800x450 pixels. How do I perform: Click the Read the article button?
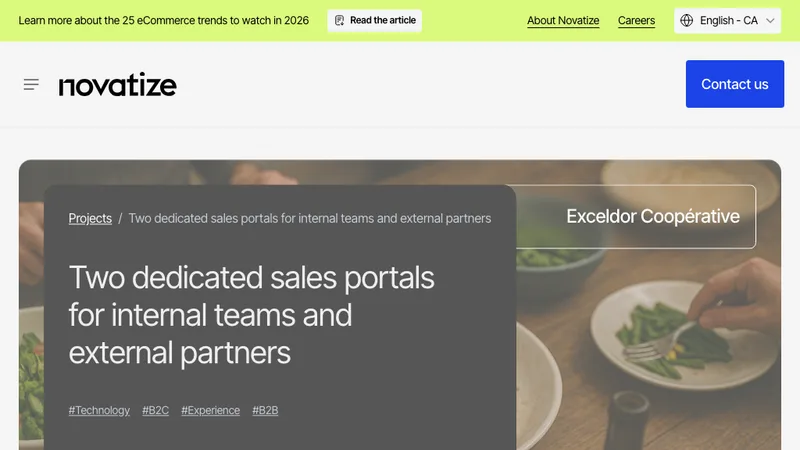coord(374,20)
